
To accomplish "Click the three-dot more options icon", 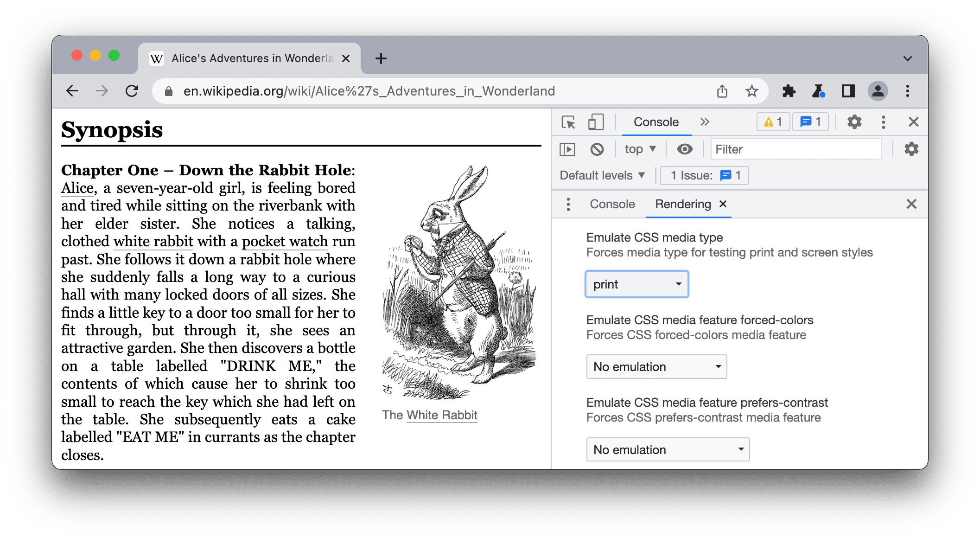I will pyautogui.click(x=884, y=122).
